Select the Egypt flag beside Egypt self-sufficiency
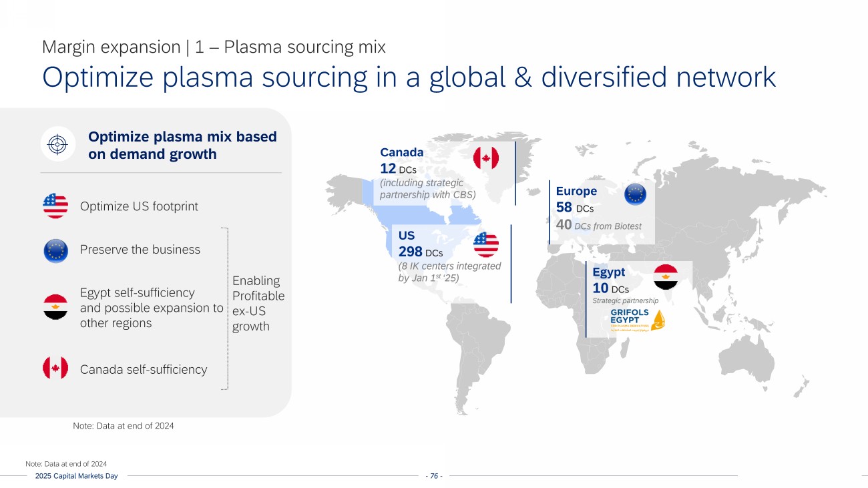Viewport: 868px width, 488px height. coord(55,307)
